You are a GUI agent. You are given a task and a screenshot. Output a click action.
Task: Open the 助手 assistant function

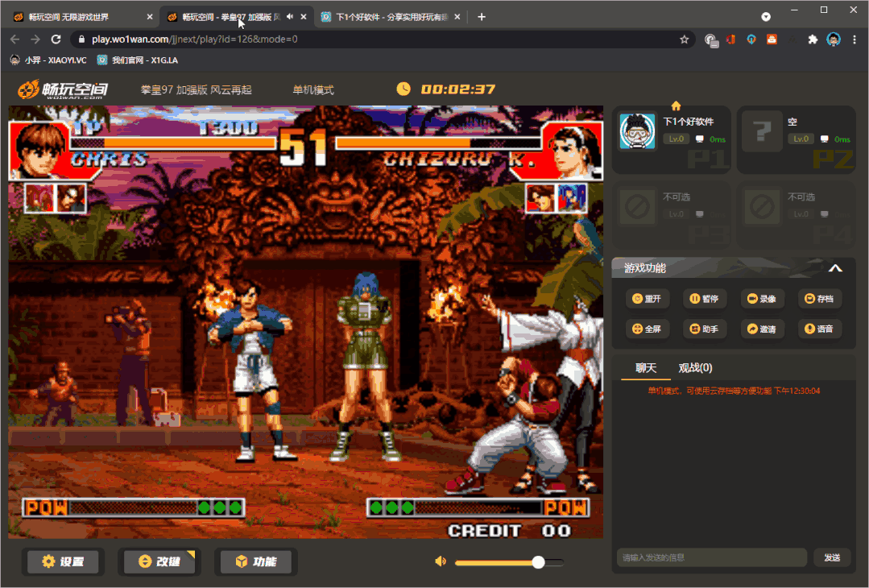tap(703, 329)
